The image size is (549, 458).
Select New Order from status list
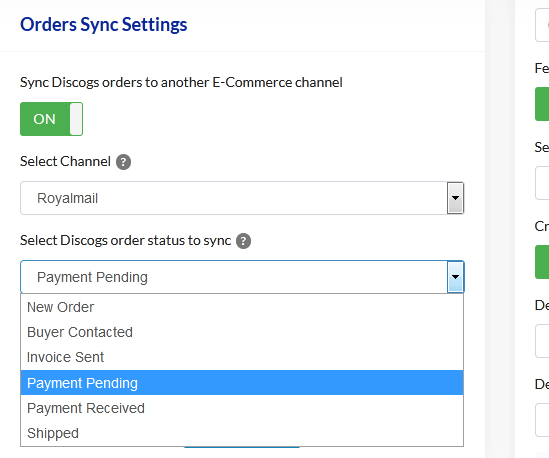[242, 307]
